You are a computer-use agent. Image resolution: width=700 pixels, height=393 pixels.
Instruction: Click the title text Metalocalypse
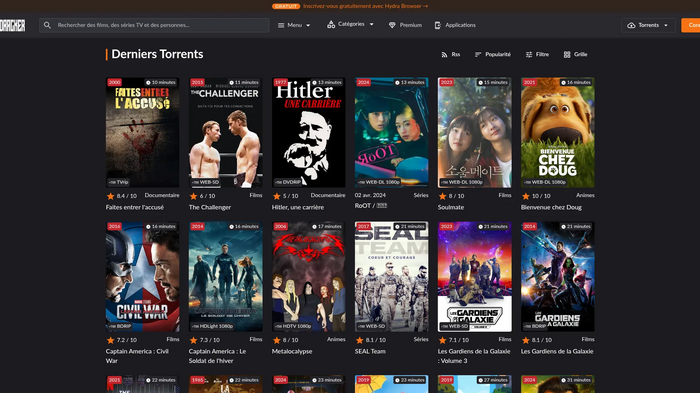(292, 351)
